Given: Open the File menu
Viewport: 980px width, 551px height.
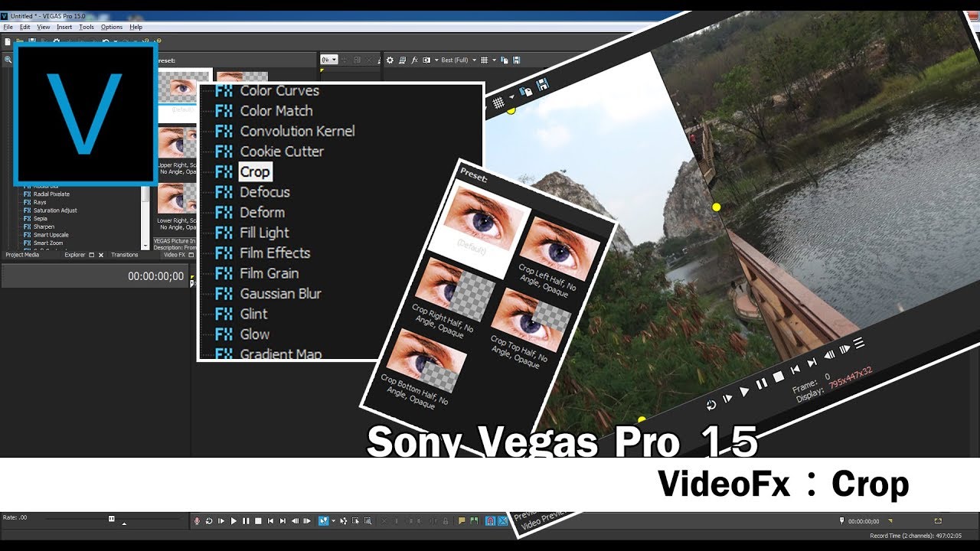Looking at the screenshot, I should 8,27.
